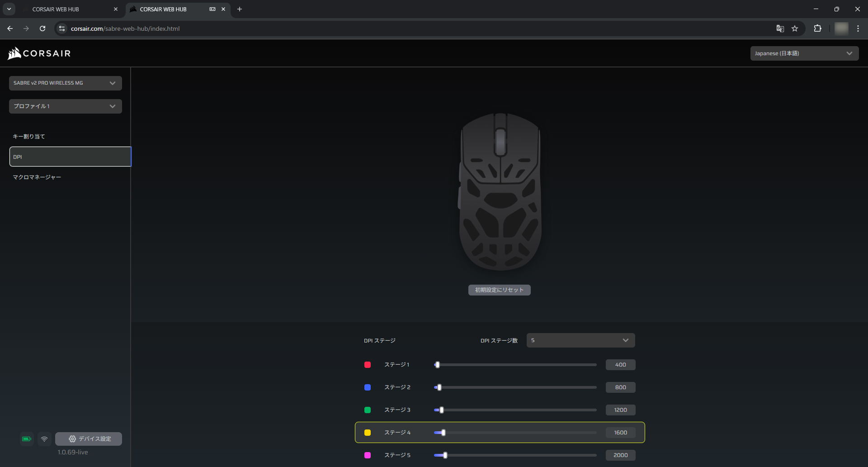Screen dimensions: 868x467
Task: Expand the SABRE v2 PRO WIRELESS MG device dropdown
Action: tap(66, 83)
